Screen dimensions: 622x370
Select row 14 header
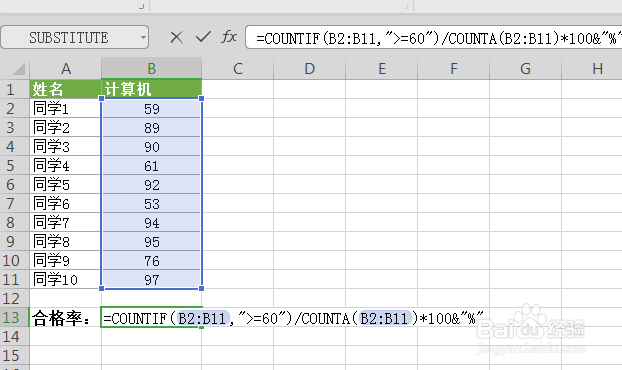[x=14, y=337]
